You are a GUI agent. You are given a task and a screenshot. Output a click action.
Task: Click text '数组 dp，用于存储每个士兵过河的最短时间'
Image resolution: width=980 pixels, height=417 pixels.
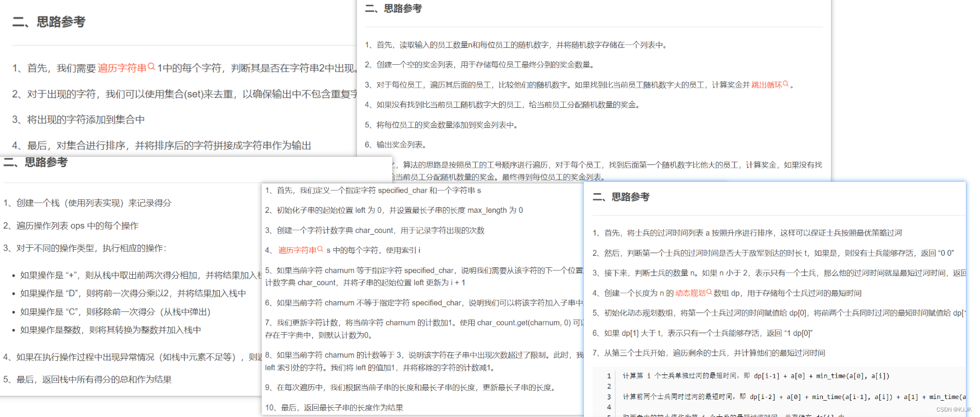click(787, 293)
